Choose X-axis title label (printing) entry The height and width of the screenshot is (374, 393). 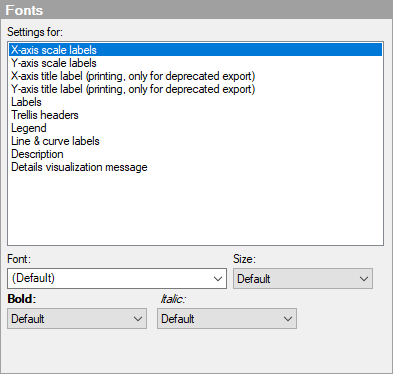[x=195, y=76]
